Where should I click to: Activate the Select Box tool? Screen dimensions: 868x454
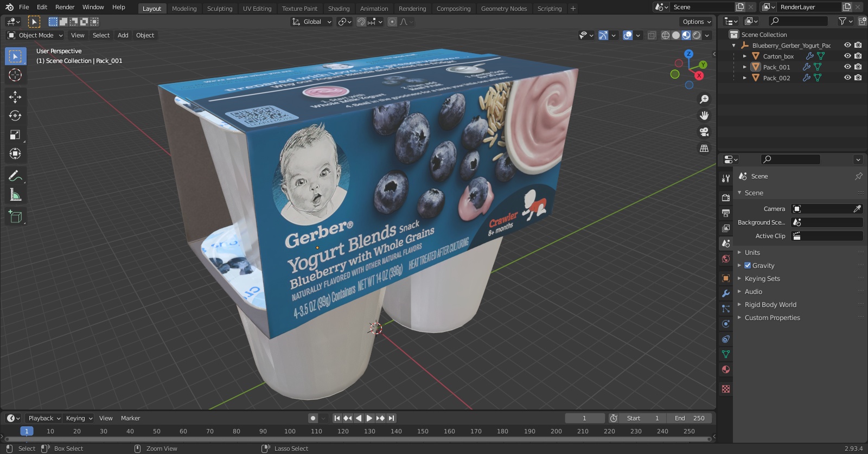pos(15,56)
